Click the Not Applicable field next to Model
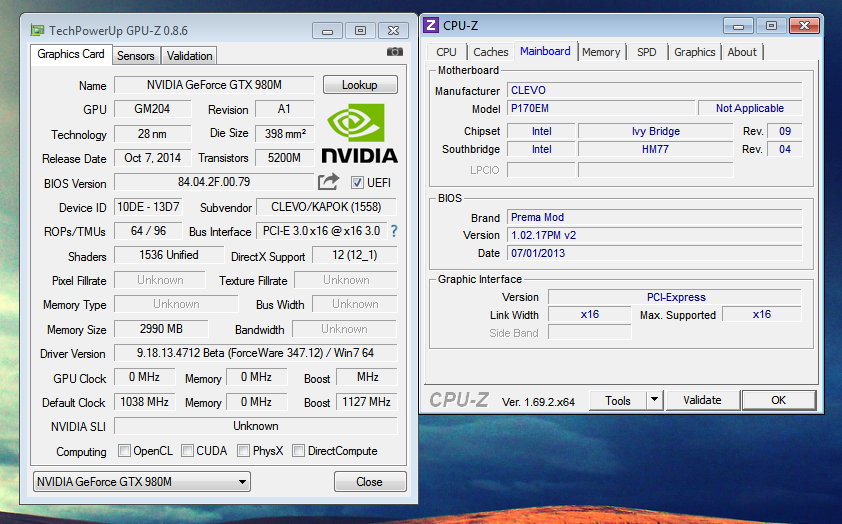 (750, 108)
